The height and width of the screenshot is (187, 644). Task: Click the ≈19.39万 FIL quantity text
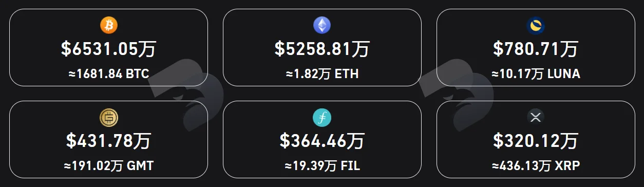point(322,166)
